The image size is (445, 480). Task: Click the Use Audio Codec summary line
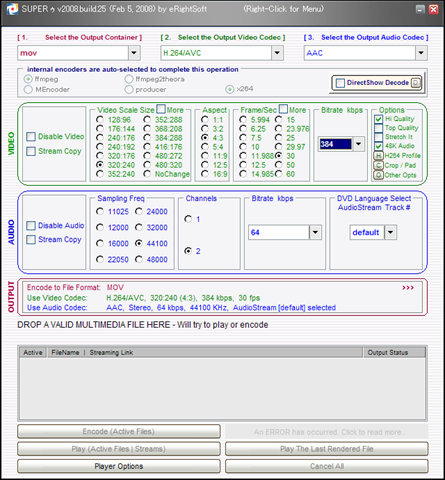coord(181,307)
